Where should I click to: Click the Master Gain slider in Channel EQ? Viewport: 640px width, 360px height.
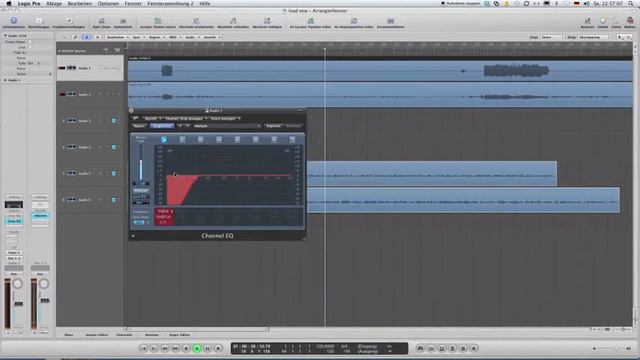coord(141,163)
